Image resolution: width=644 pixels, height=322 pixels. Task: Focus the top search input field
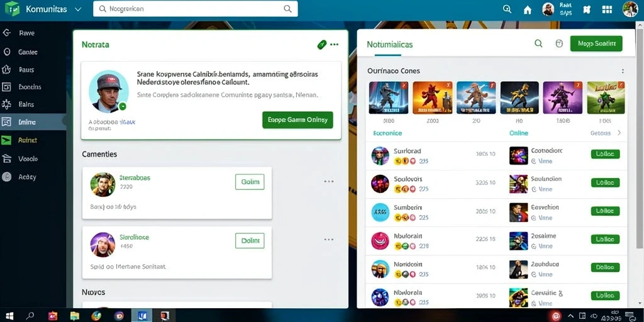point(196,9)
